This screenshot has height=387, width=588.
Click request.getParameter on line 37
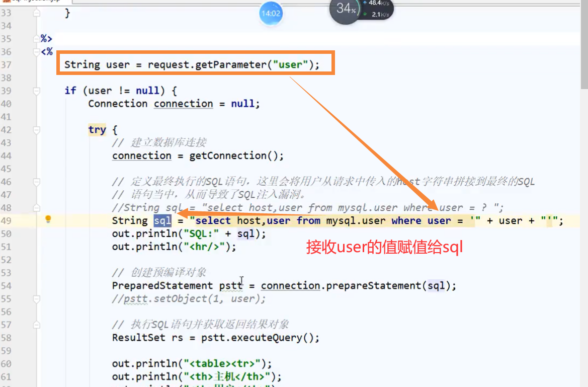[207, 64]
